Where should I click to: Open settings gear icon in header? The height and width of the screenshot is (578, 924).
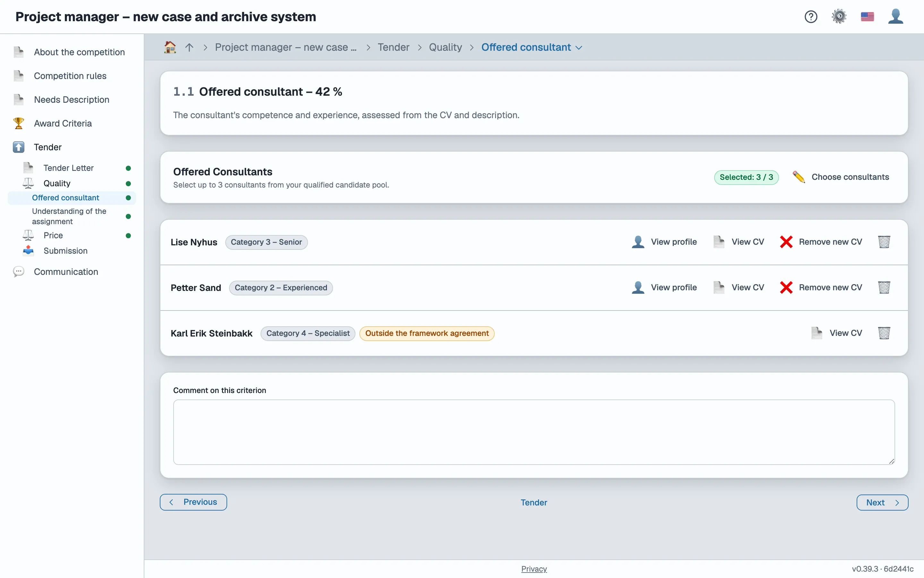pyautogui.click(x=839, y=17)
